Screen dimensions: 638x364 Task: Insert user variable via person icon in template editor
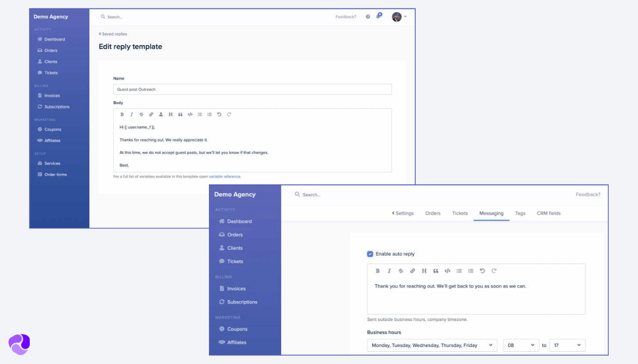161,114
